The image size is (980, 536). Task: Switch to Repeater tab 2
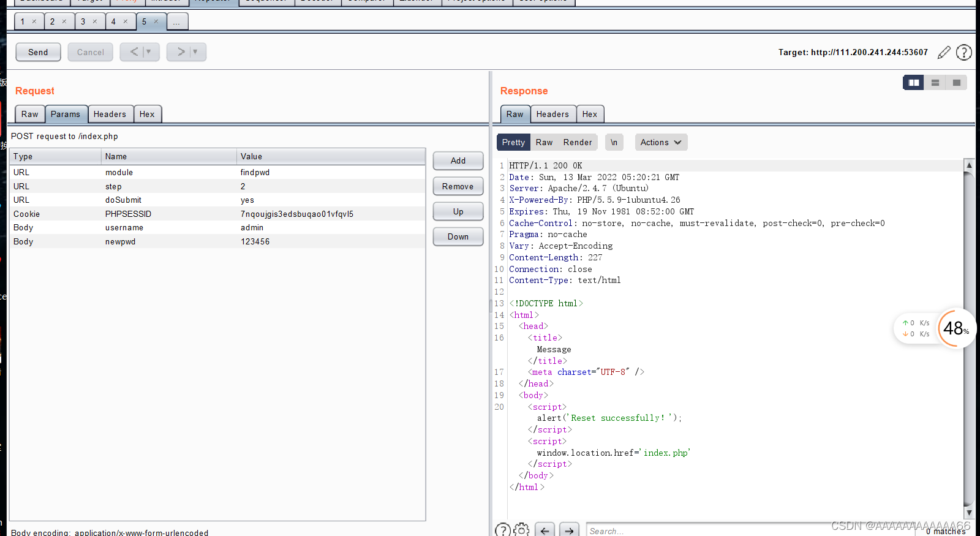point(53,21)
